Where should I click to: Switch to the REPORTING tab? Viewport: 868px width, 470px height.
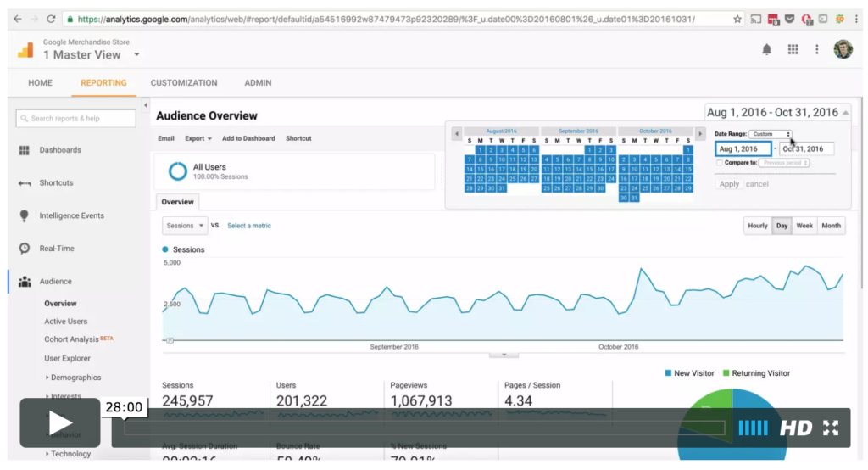point(103,82)
